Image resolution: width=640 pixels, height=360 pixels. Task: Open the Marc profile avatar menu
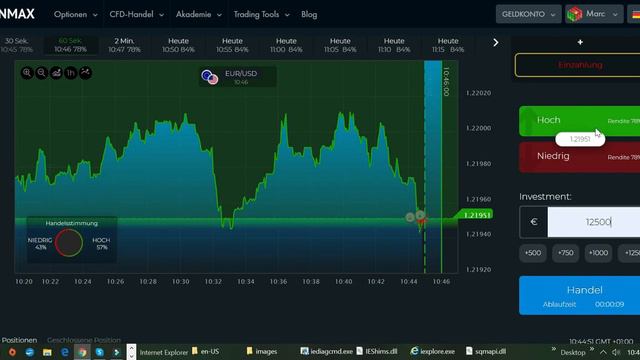[594, 14]
